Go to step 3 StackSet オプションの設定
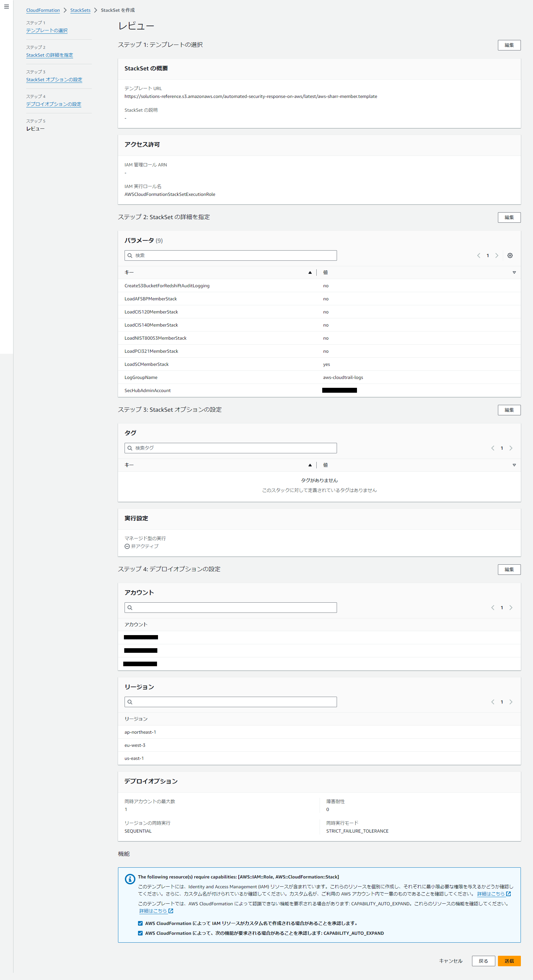The image size is (533, 980). (54, 80)
